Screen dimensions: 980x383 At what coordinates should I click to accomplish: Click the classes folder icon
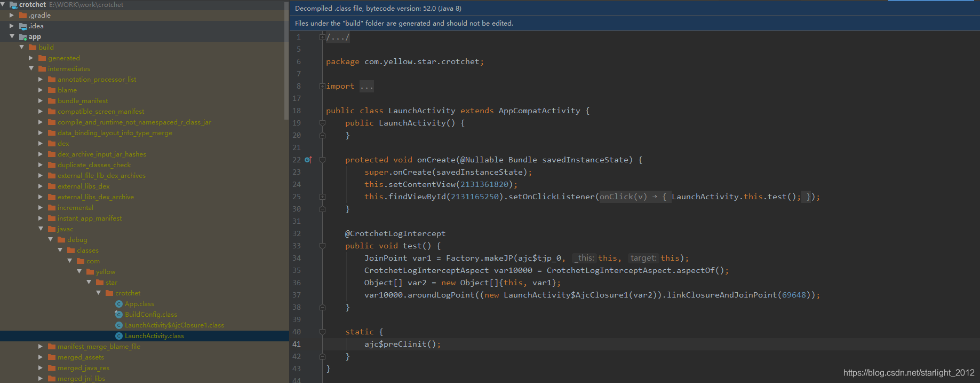[x=71, y=251]
